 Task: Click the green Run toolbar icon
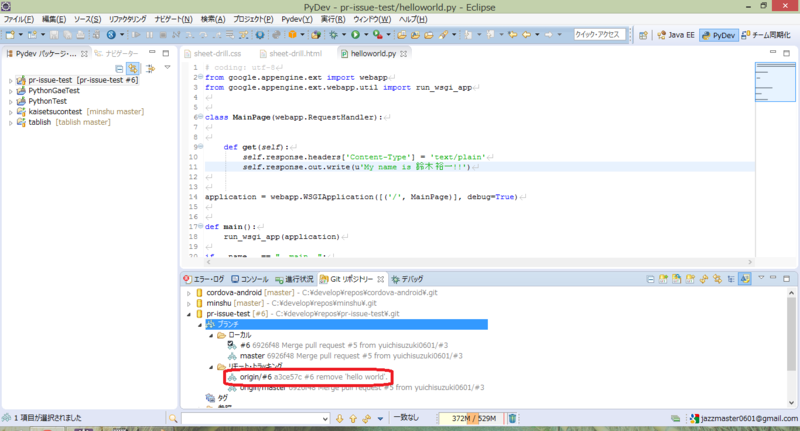coord(356,35)
